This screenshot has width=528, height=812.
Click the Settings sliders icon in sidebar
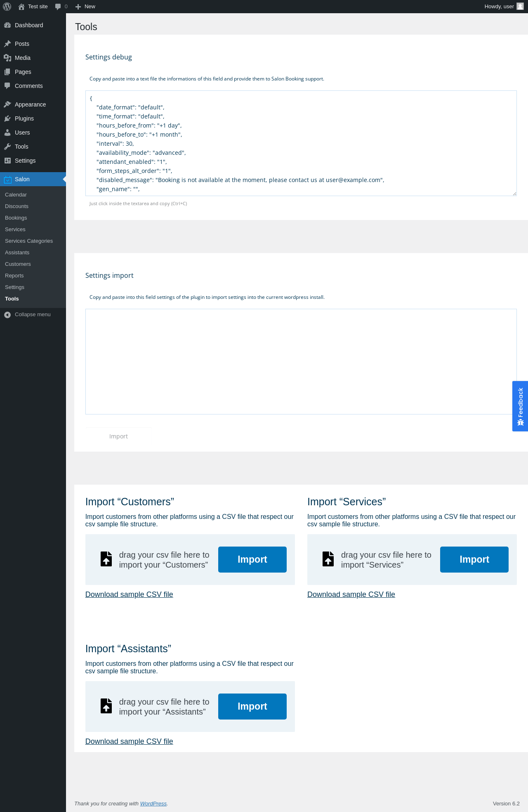[7, 161]
